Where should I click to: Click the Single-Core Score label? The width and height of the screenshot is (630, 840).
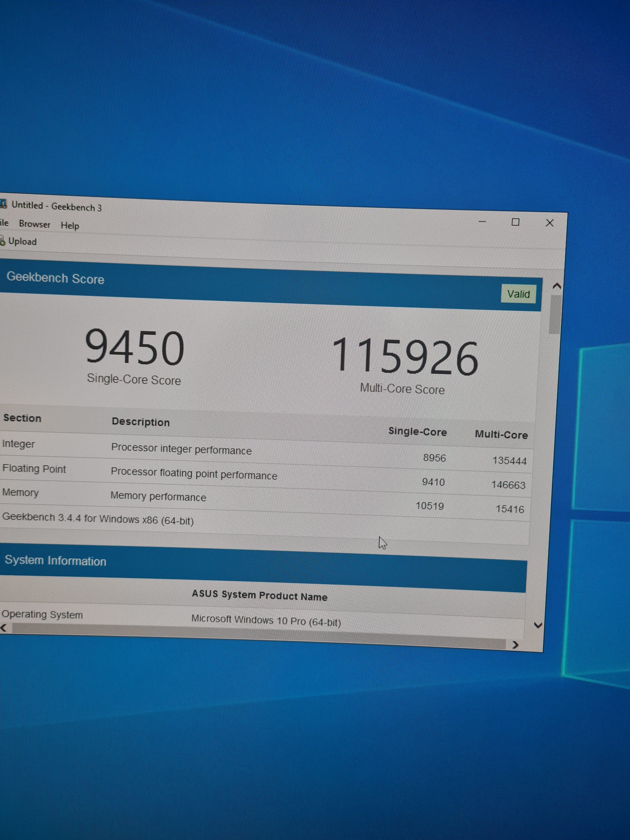pyautogui.click(x=134, y=379)
